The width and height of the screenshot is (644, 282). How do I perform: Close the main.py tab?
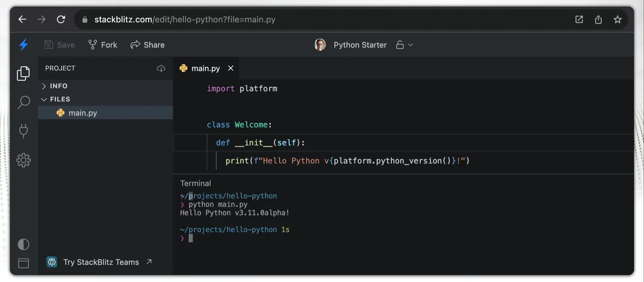(231, 68)
